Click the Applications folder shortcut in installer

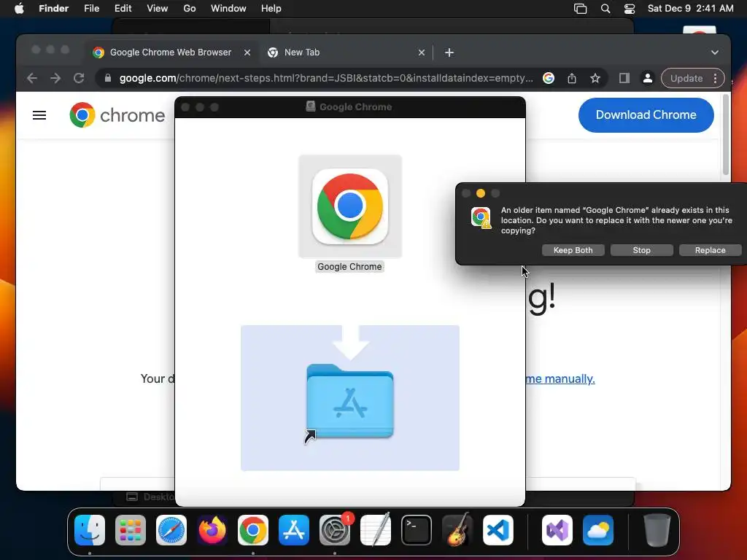point(349,402)
